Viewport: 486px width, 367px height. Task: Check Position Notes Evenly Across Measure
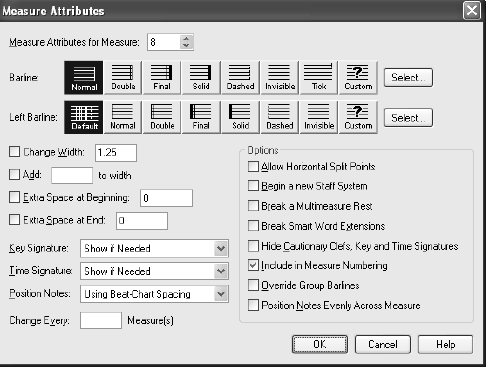click(253, 305)
